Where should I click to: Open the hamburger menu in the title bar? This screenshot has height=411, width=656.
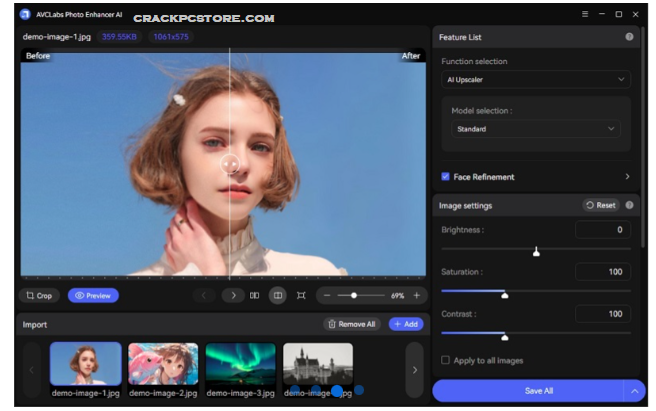tap(585, 14)
